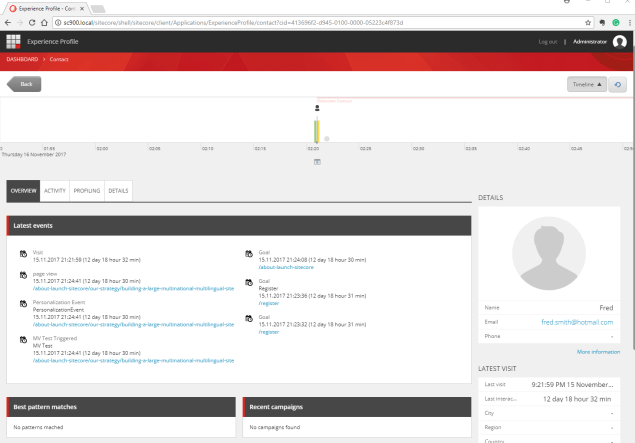Click the Administrator profile avatar icon

click(620, 41)
